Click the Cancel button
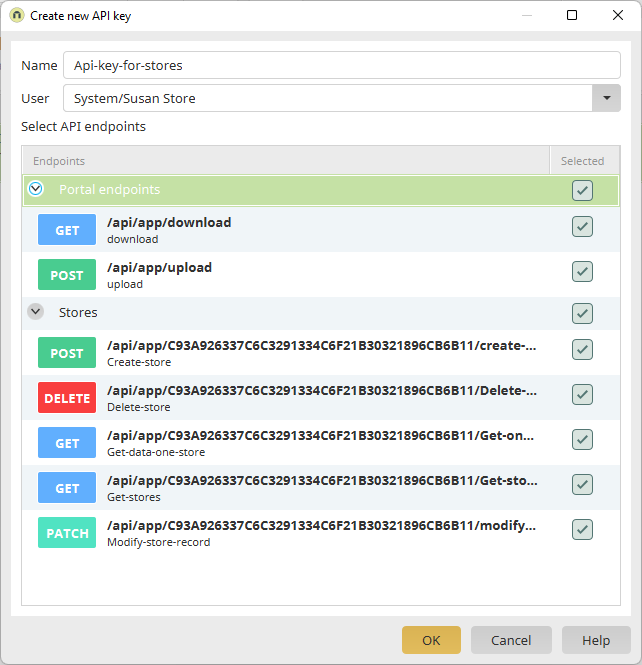The width and height of the screenshot is (642, 665). point(511,640)
